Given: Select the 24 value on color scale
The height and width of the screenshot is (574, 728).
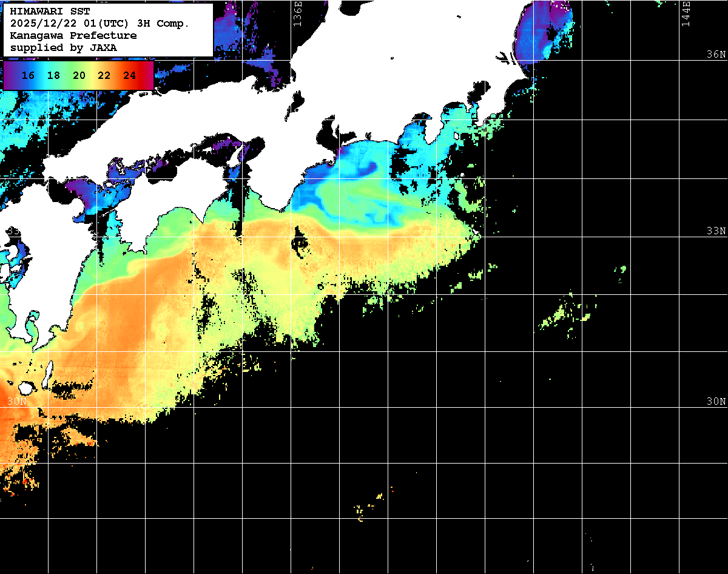Looking at the screenshot, I should tap(129, 76).
